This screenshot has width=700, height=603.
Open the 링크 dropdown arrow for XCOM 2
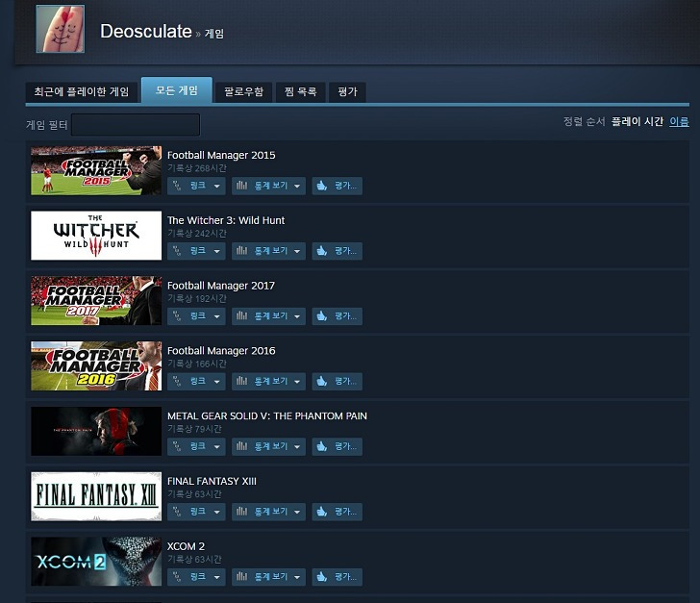pos(217,577)
